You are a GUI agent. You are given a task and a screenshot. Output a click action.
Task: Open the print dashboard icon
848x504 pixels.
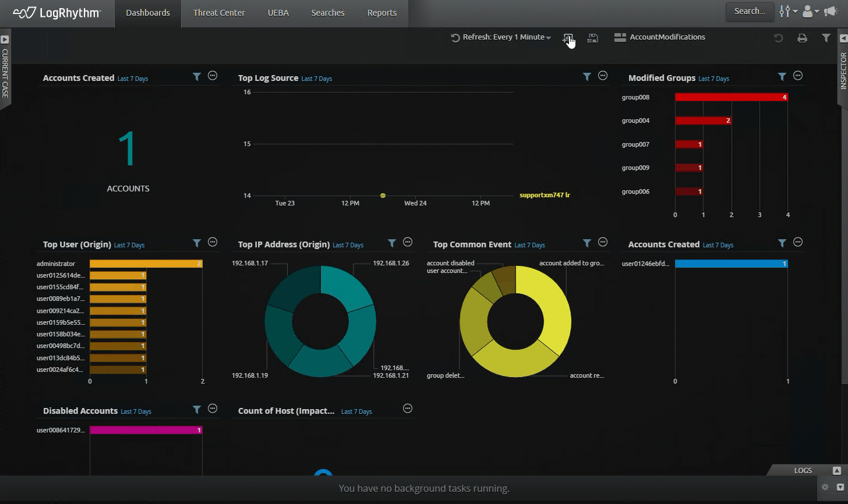tap(803, 37)
